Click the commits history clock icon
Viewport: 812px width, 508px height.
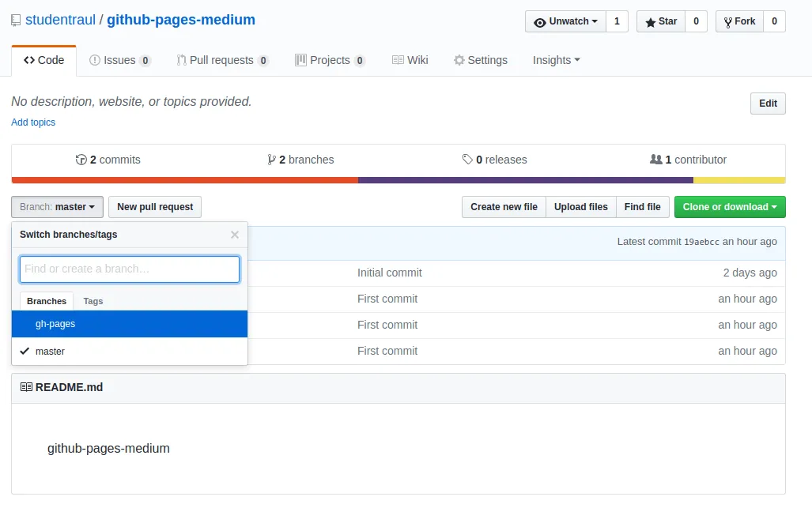coord(81,160)
